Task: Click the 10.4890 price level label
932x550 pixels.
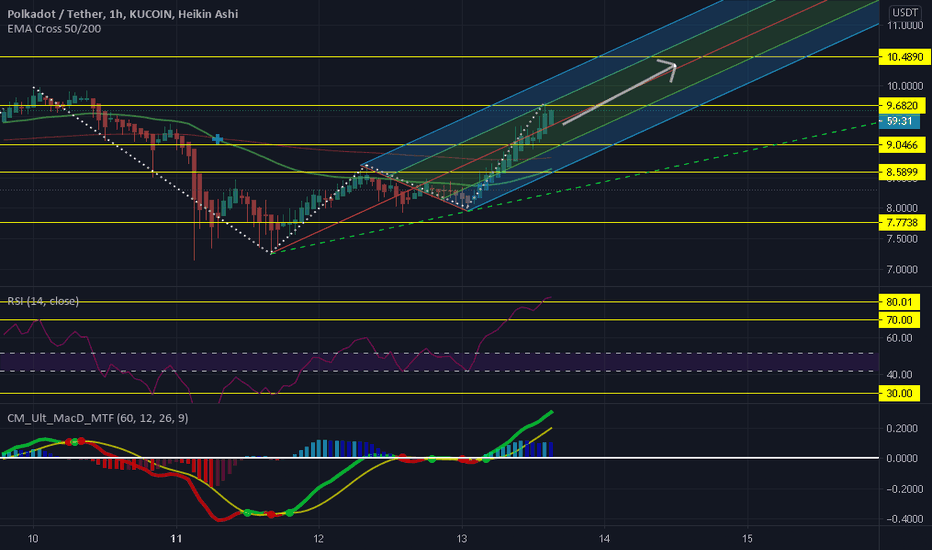Action: pyautogui.click(x=905, y=57)
